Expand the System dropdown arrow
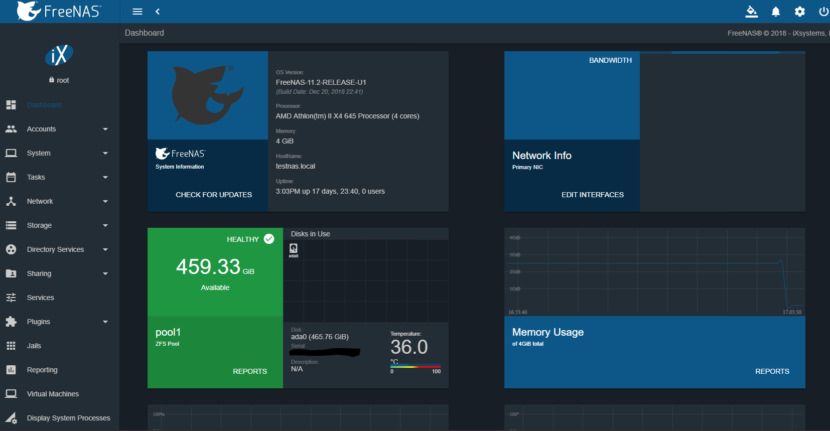 click(x=105, y=153)
